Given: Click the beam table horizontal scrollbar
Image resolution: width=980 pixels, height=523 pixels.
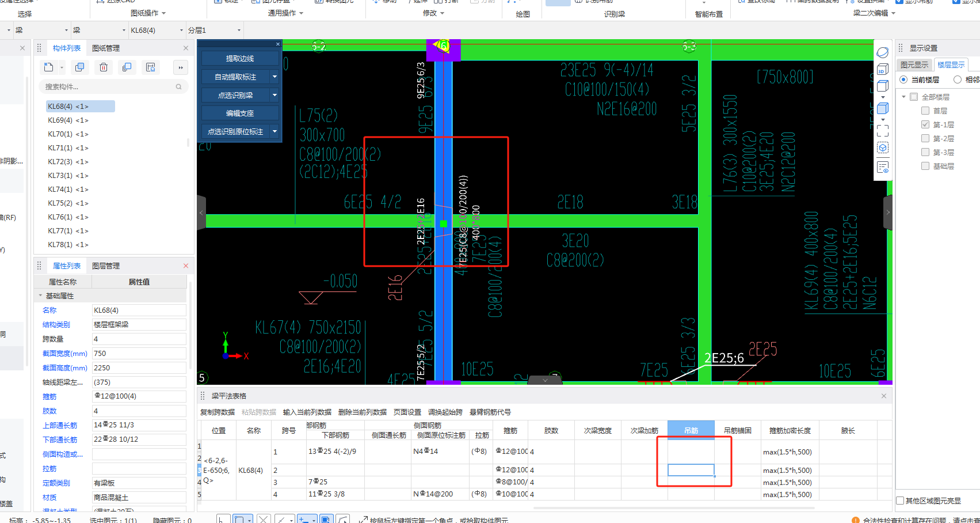Looking at the screenshot, I should pos(673,508).
